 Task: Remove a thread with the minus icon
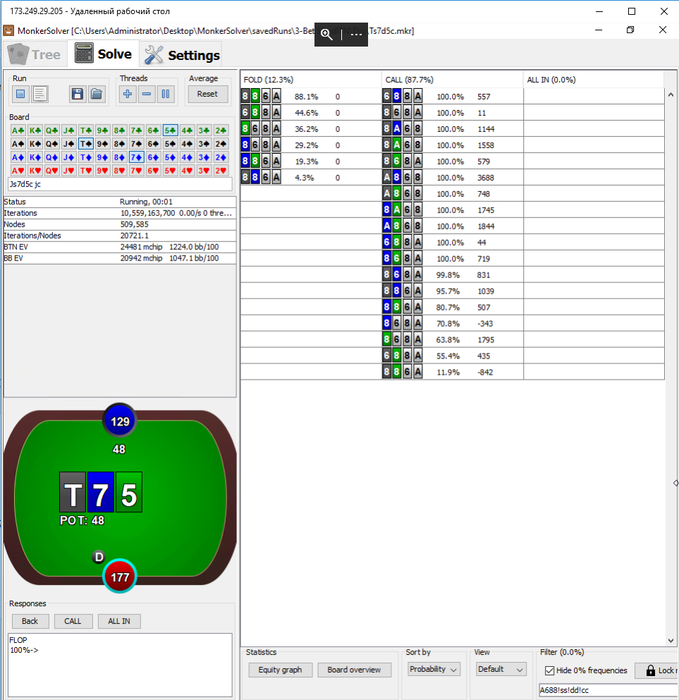point(146,94)
